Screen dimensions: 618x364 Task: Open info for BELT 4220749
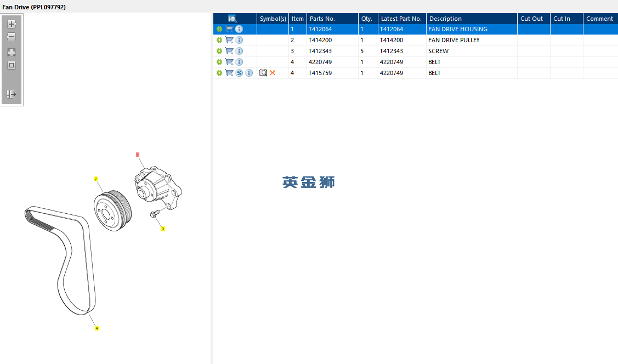click(x=239, y=62)
